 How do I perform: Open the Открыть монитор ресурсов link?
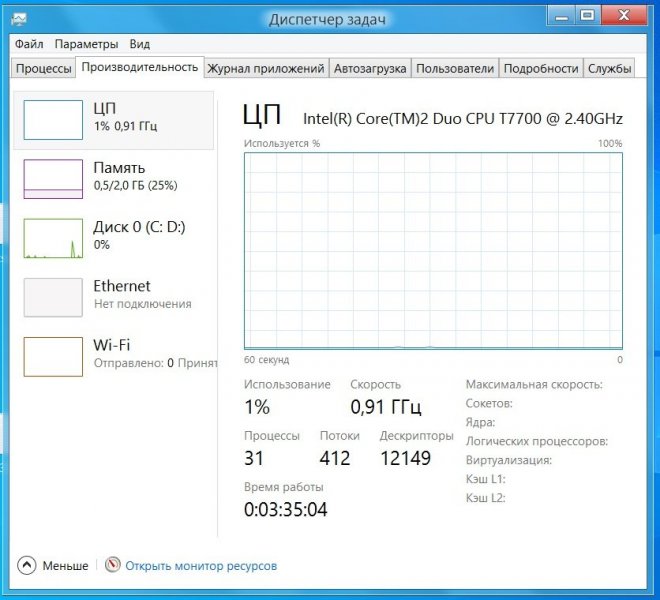click(201, 566)
